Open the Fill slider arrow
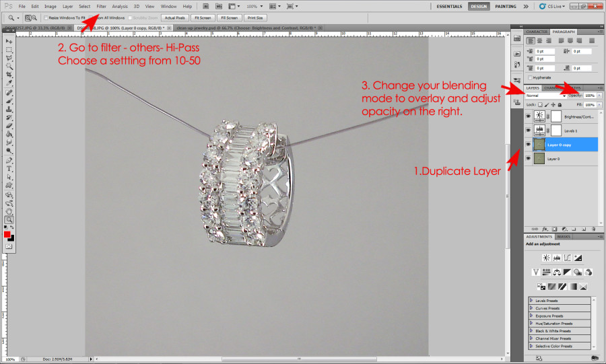The width and height of the screenshot is (606, 364). [599, 104]
